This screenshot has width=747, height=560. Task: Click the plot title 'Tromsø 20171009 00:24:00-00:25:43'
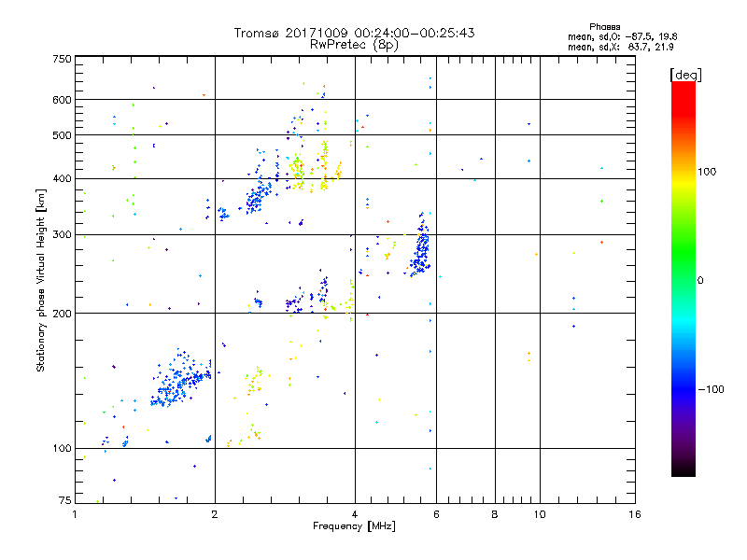[354, 33]
